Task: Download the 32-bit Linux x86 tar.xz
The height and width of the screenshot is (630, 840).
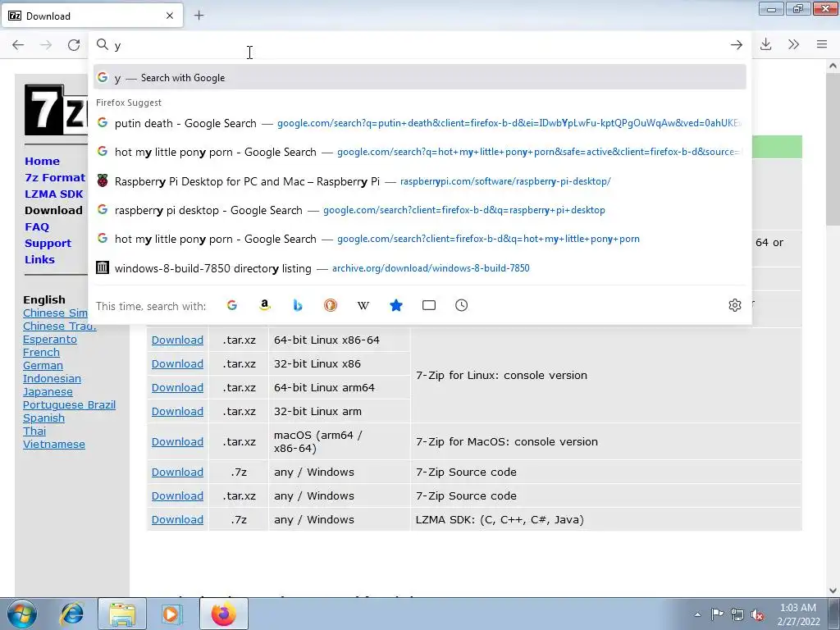Action: [x=177, y=363]
